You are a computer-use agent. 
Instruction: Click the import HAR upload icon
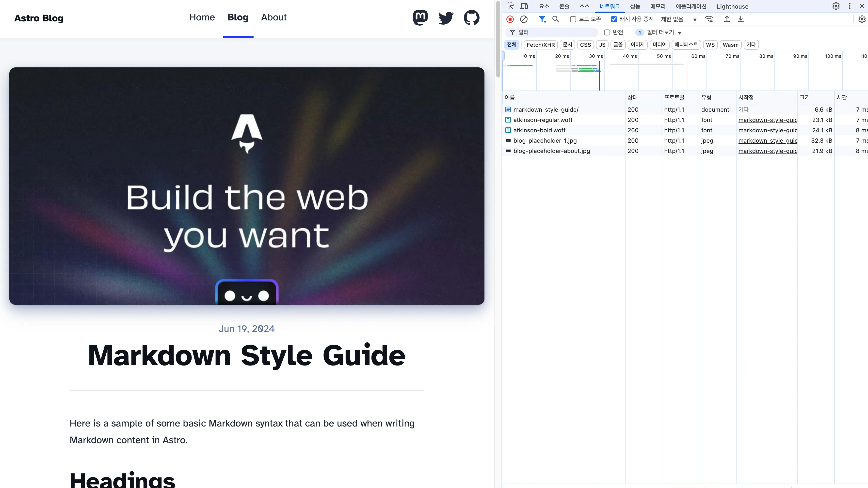[x=727, y=19]
